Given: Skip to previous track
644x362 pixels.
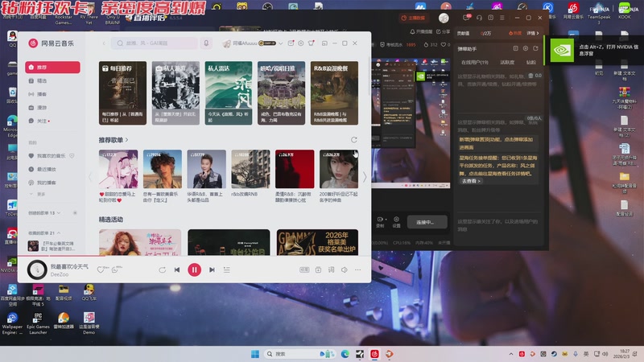Looking at the screenshot, I should (x=177, y=269).
